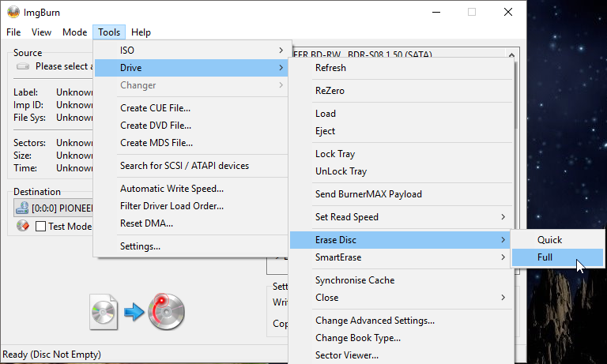Click the 'Please select' source text
Screen dimensions: 607x364
pyautogui.click(x=64, y=66)
